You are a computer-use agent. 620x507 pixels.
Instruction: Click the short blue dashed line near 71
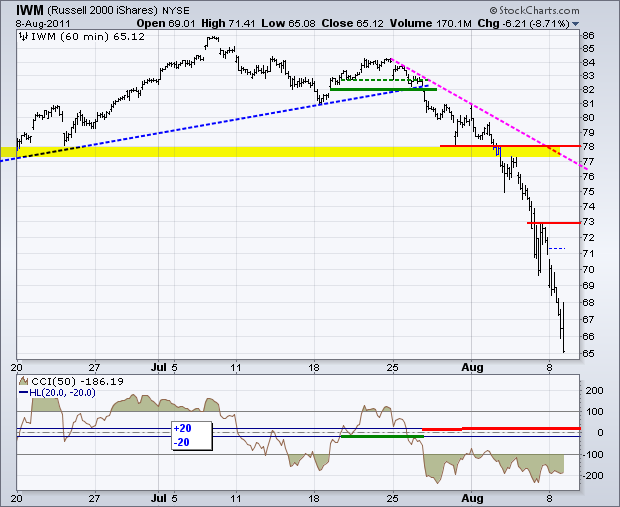click(557, 248)
